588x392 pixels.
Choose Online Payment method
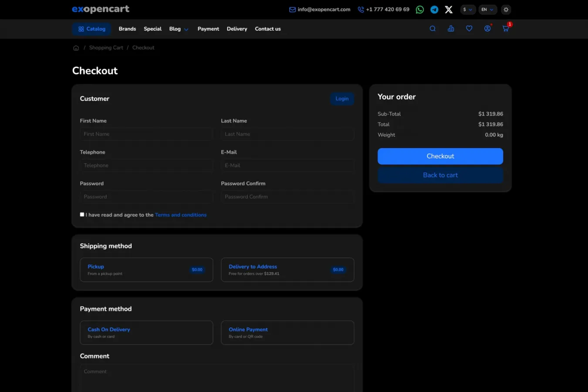(x=287, y=333)
